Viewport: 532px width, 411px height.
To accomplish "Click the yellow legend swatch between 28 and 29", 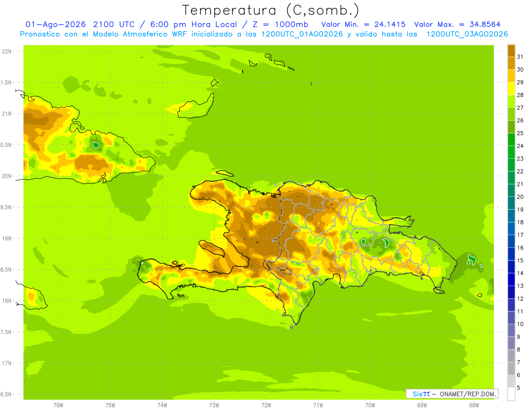I will [x=511, y=89].
